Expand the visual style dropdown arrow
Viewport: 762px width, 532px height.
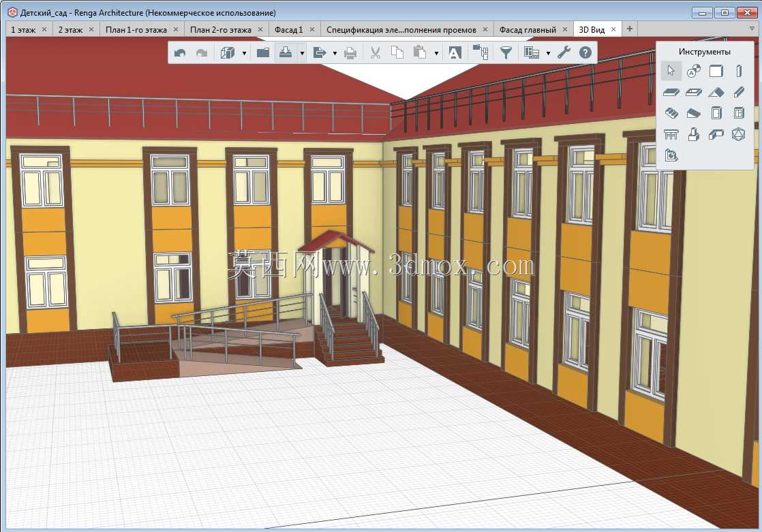(x=548, y=53)
